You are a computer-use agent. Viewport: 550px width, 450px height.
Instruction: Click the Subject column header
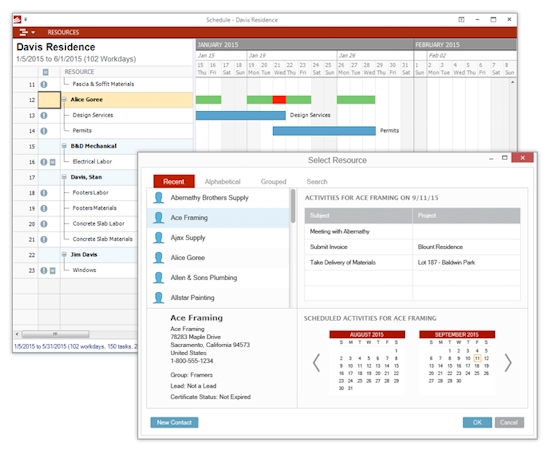[358, 215]
